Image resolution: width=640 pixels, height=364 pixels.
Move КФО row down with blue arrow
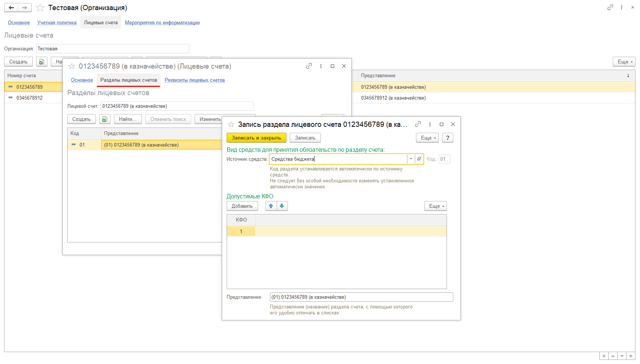coord(282,206)
